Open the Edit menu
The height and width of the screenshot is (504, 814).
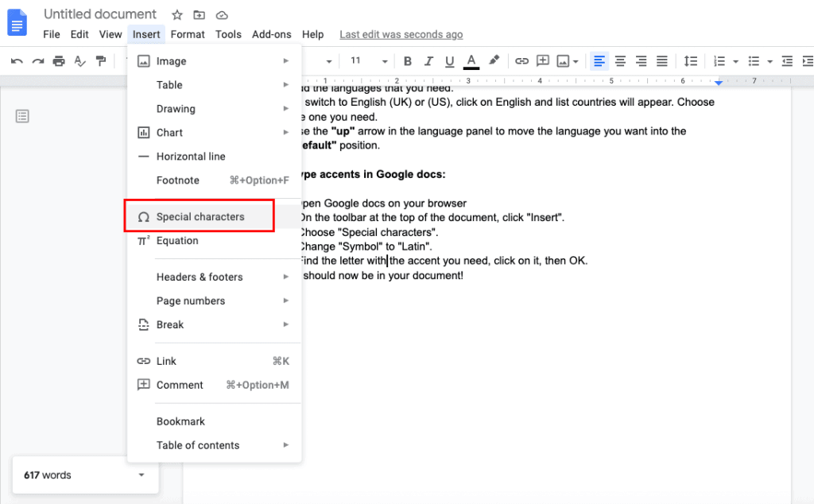(79, 34)
